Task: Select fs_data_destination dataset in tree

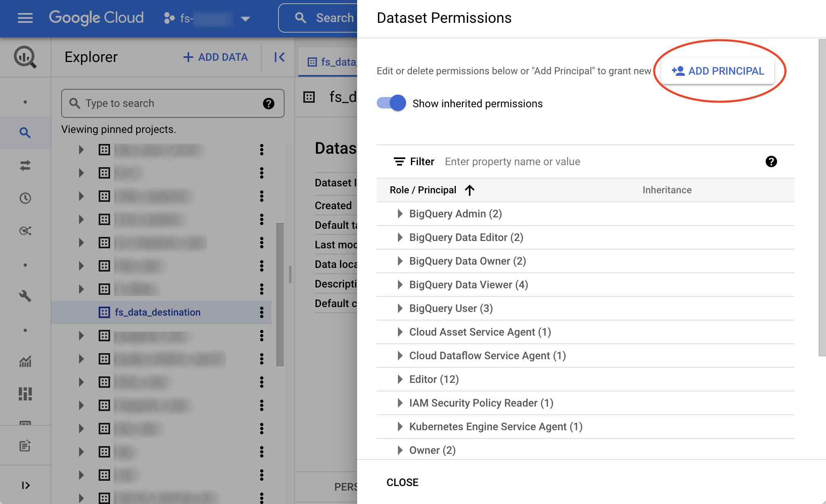Action: point(157,312)
